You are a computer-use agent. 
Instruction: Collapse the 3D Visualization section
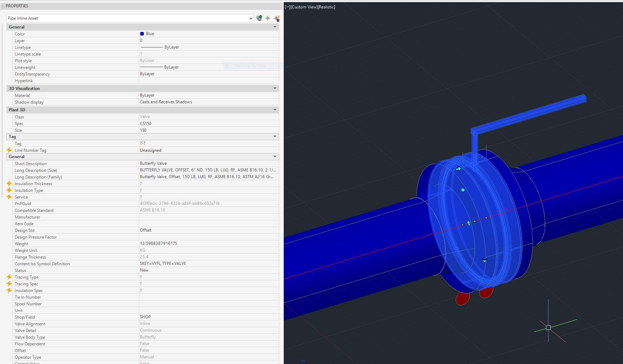[275, 89]
